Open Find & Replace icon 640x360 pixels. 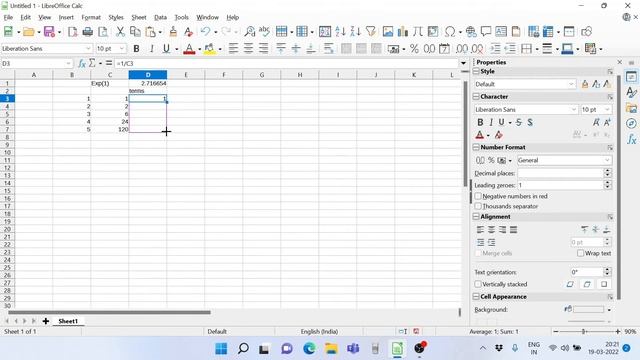pos(249,31)
